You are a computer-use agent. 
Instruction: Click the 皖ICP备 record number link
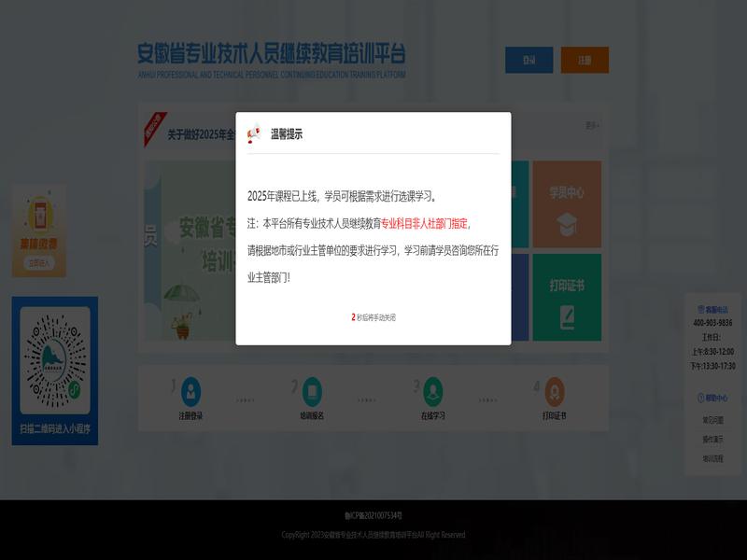click(x=373, y=514)
